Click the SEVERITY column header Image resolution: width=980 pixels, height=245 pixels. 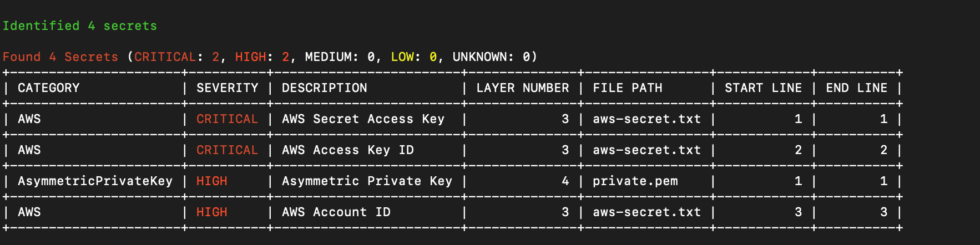[228, 88]
